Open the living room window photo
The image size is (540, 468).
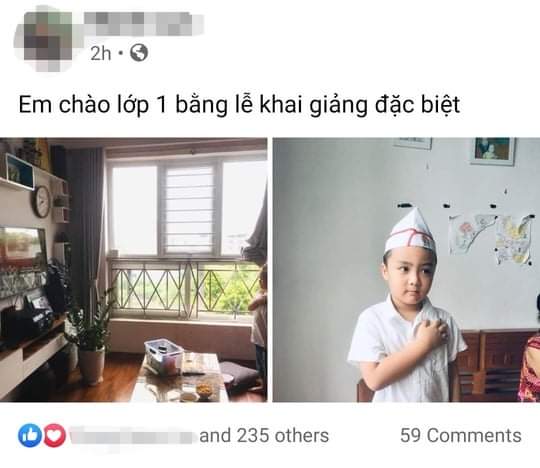coord(133,270)
